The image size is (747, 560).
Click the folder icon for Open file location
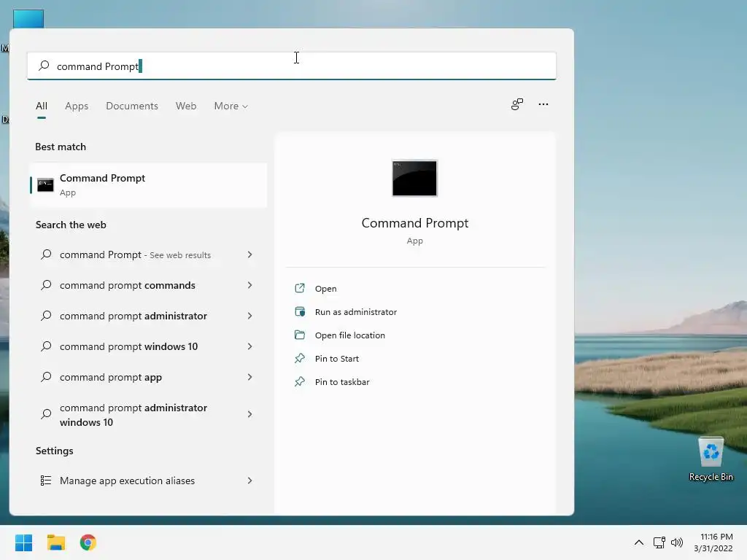[300, 335]
